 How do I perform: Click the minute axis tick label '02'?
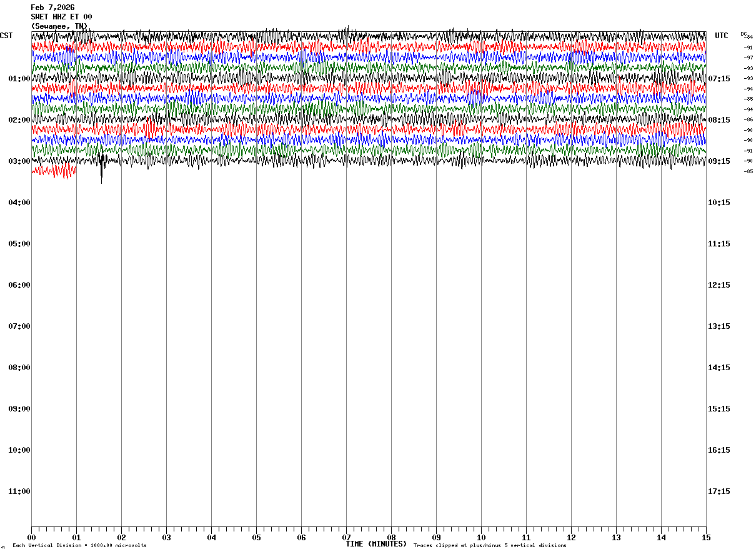[121, 537]
